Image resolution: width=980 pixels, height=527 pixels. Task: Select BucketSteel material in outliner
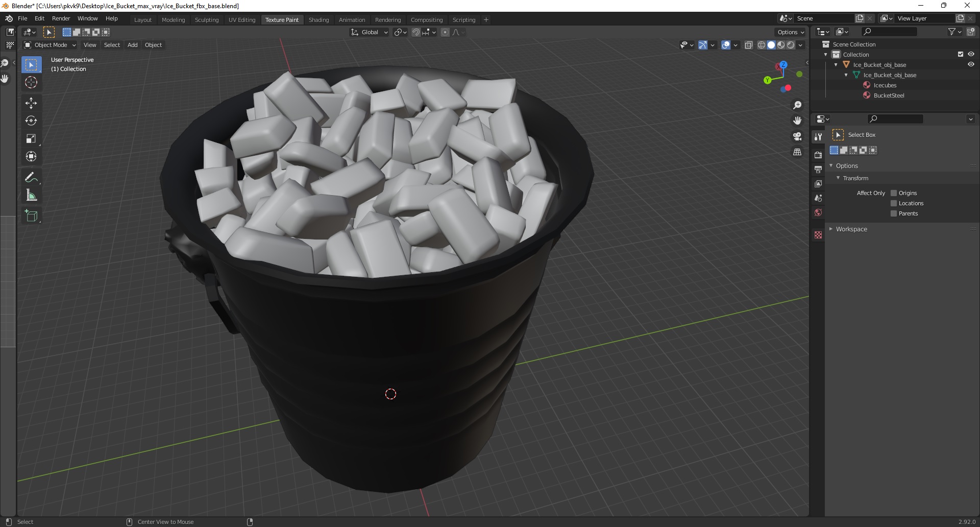(x=889, y=95)
